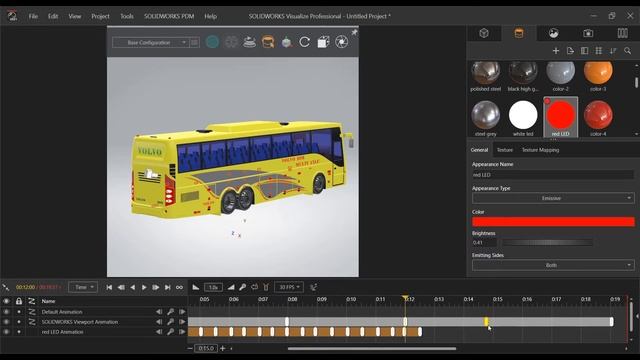The height and width of the screenshot is (360, 640).
Task: Click the search appearances magnifier icon
Action: click(627, 51)
